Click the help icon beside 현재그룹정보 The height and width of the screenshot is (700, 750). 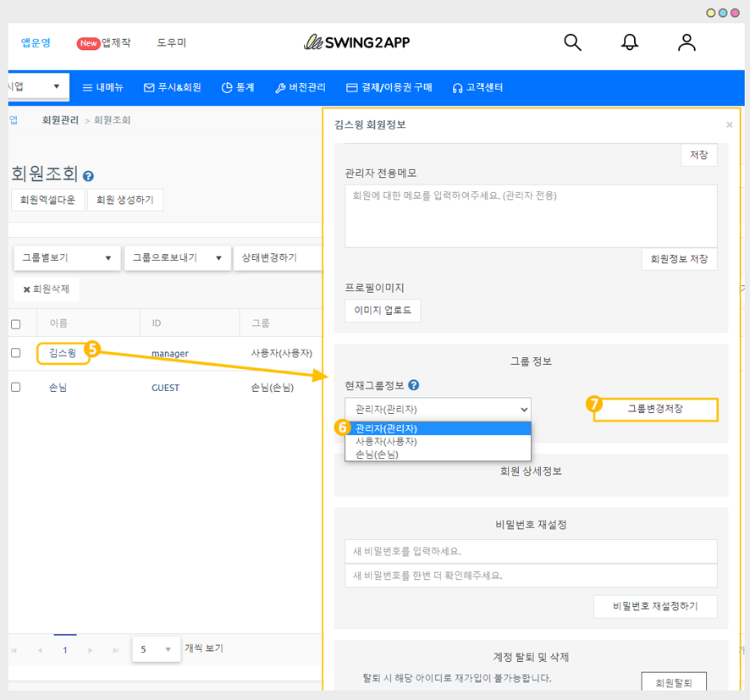click(414, 385)
